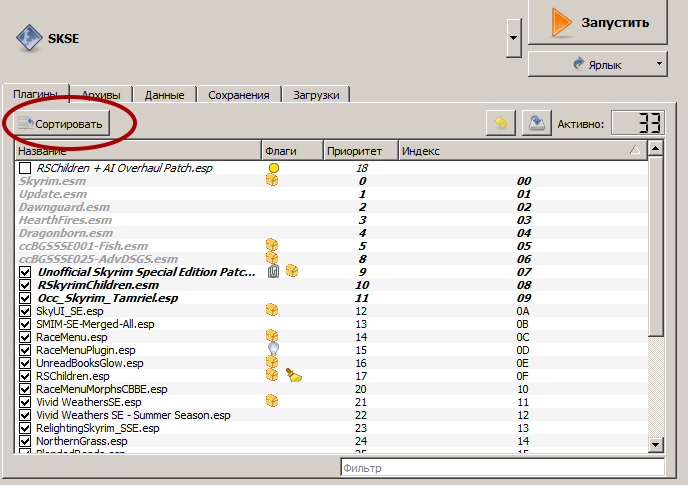The height and width of the screenshot is (485, 688).
Task: Click index value 0A for SkyUI_SE.esp
Action: pyautogui.click(x=523, y=311)
